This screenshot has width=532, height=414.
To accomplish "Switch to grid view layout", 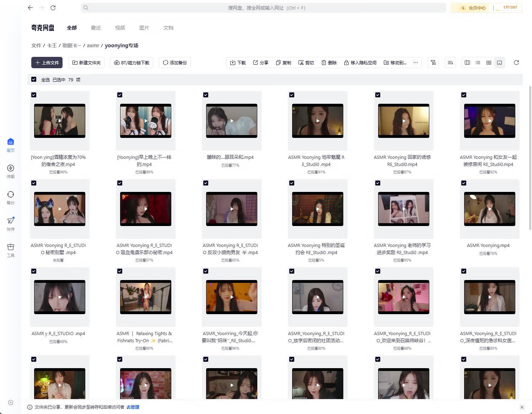I will 489,63.
